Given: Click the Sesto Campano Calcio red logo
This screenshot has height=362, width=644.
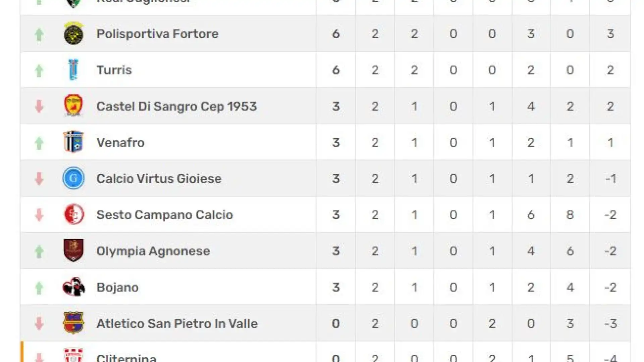Looking at the screenshot, I should pos(73,214).
